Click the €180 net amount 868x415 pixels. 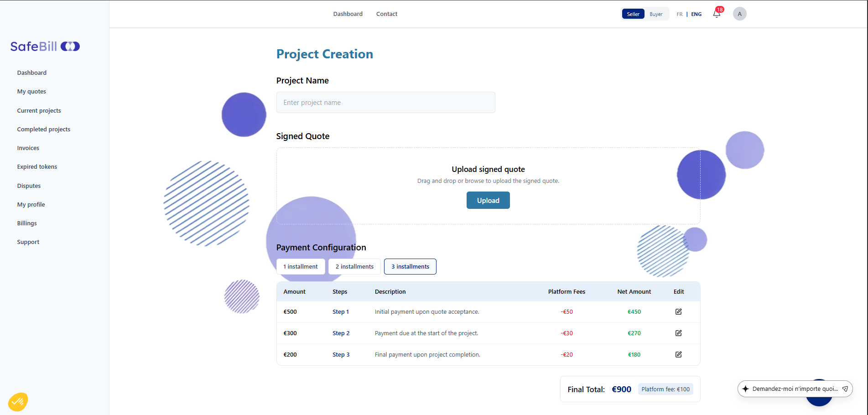634,354
